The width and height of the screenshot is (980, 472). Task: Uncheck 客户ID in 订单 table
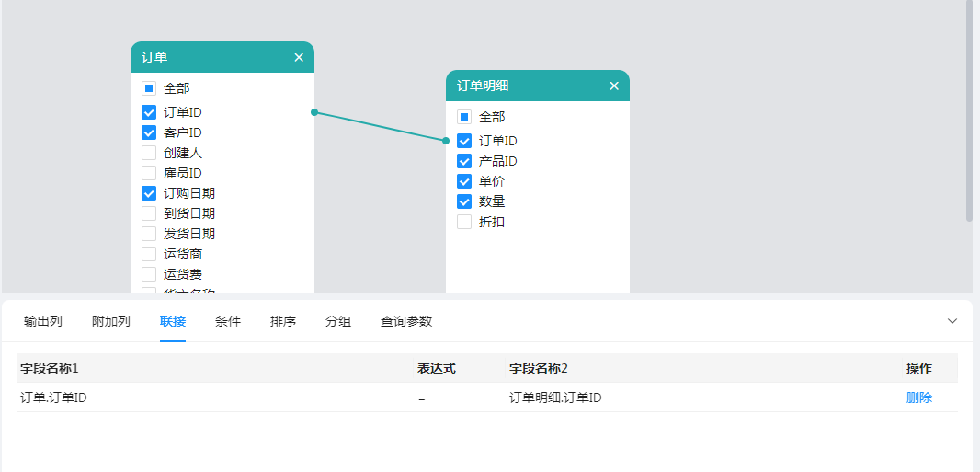(x=149, y=132)
